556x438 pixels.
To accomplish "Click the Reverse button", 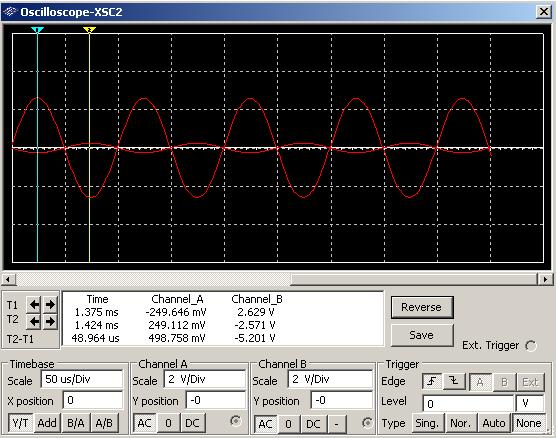I will coord(422,307).
